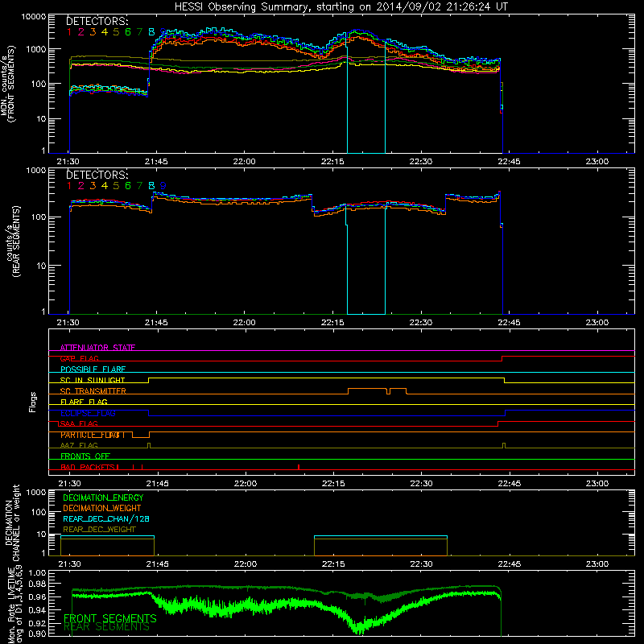Click the 0.96 livetime axis tick

[38, 597]
